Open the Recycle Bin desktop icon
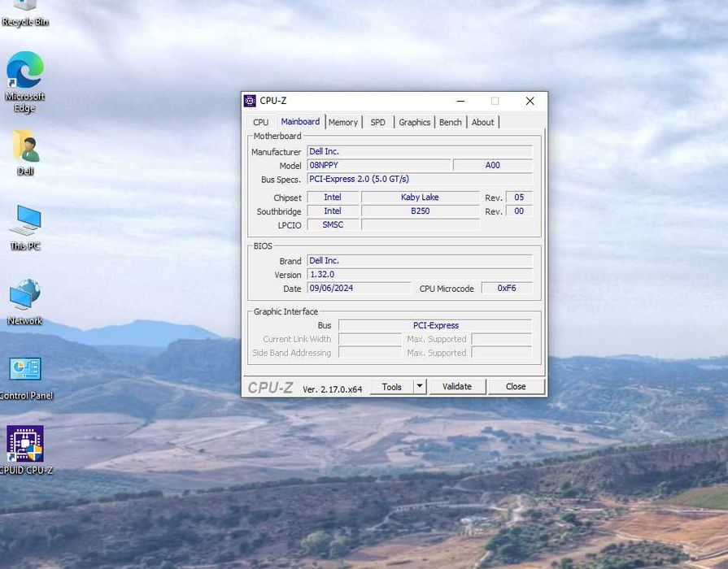Screen dimensions: 728x569 point(25,13)
